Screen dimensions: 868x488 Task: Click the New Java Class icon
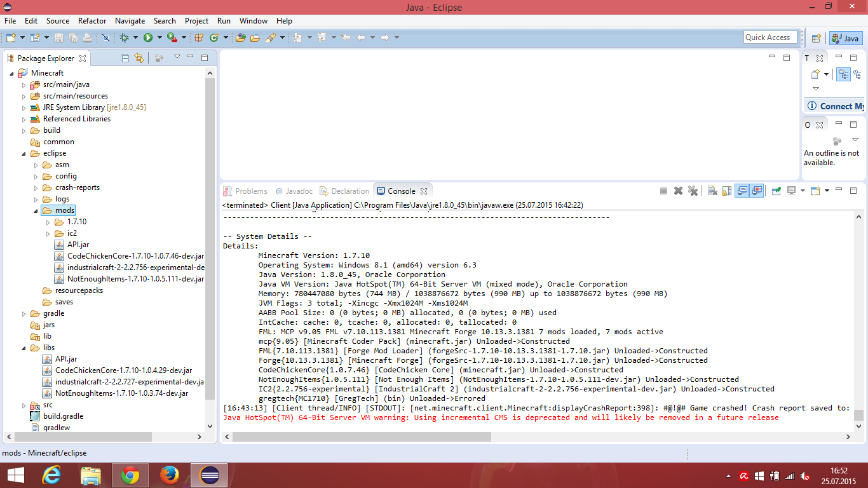point(214,38)
